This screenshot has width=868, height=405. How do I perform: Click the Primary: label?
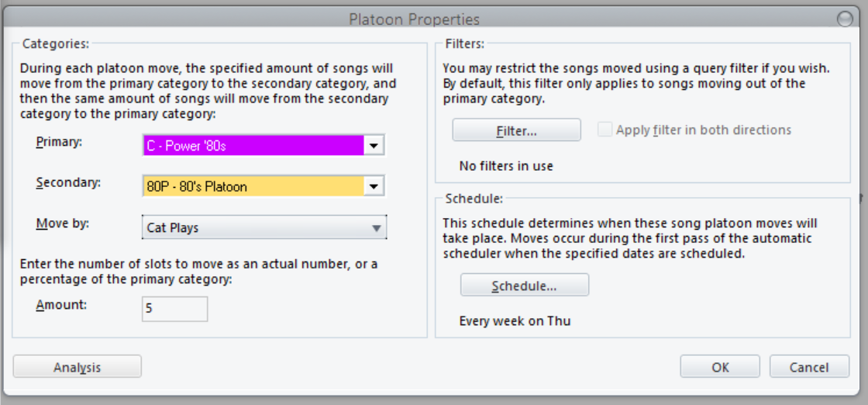click(58, 142)
